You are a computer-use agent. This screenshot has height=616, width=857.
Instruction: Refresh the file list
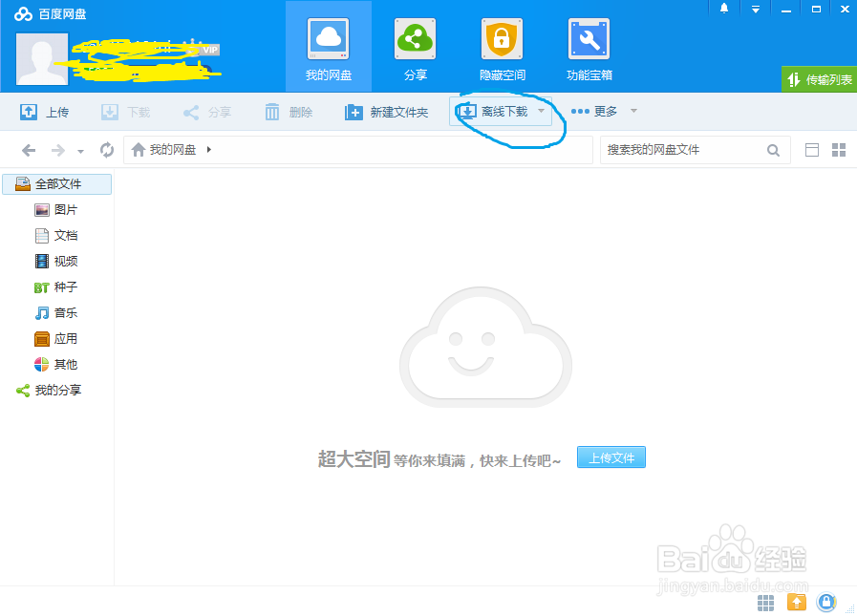click(107, 150)
